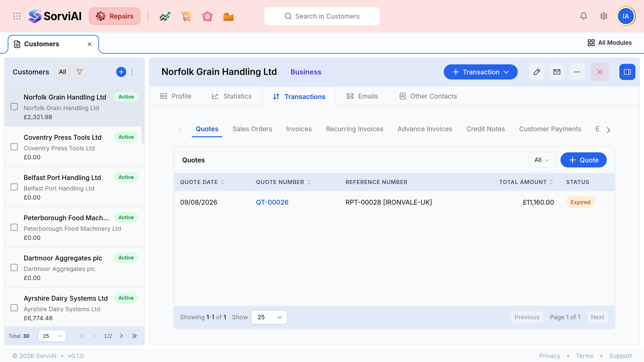Go to first page of customers list

81,336
